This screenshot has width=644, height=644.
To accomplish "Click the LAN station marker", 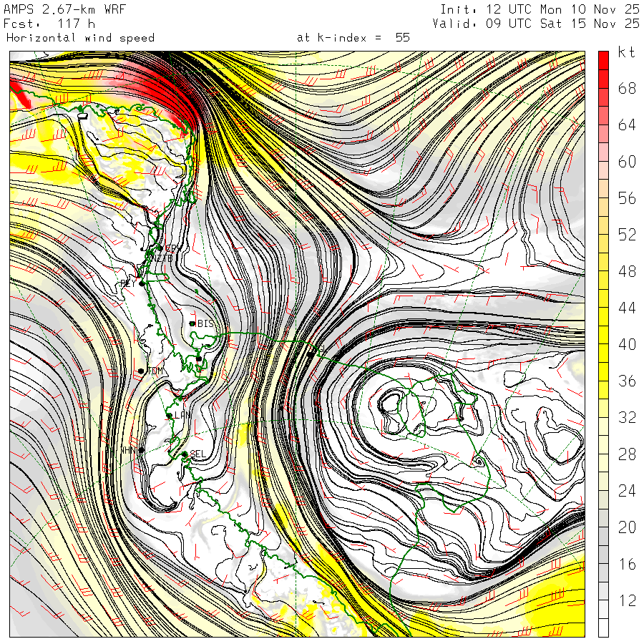I will pos(169,415).
